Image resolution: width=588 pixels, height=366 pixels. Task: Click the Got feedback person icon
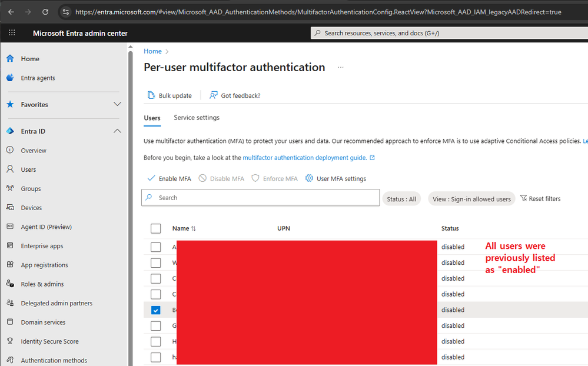[214, 95]
